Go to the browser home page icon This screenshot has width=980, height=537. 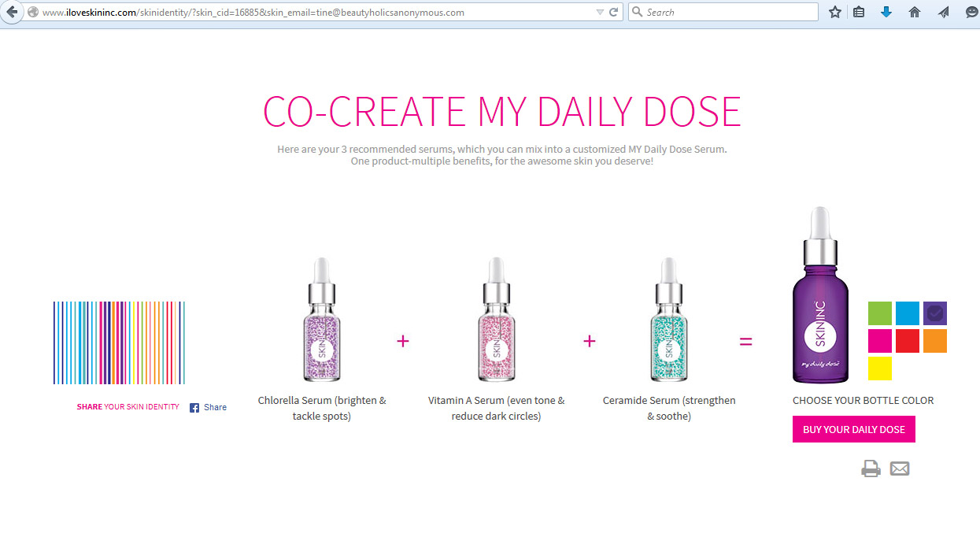(914, 13)
